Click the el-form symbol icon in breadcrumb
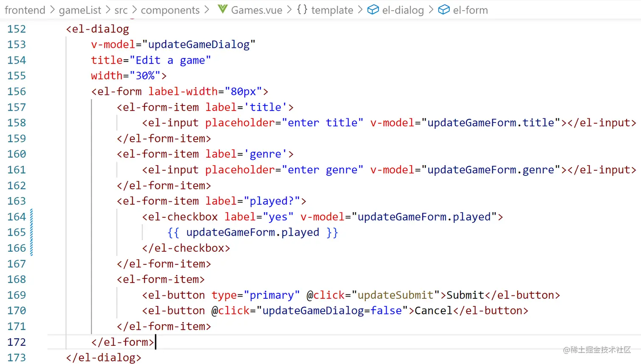This screenshot has width=641, height=364. [443, 10]
